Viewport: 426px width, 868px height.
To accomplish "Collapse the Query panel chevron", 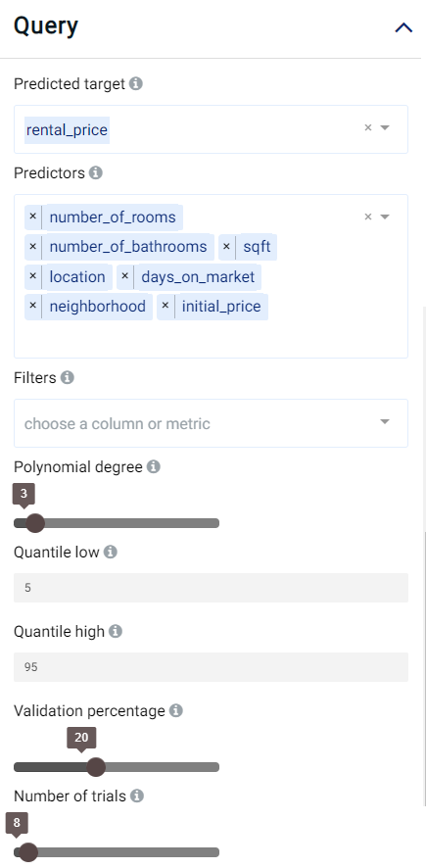I will pos(403,27).
